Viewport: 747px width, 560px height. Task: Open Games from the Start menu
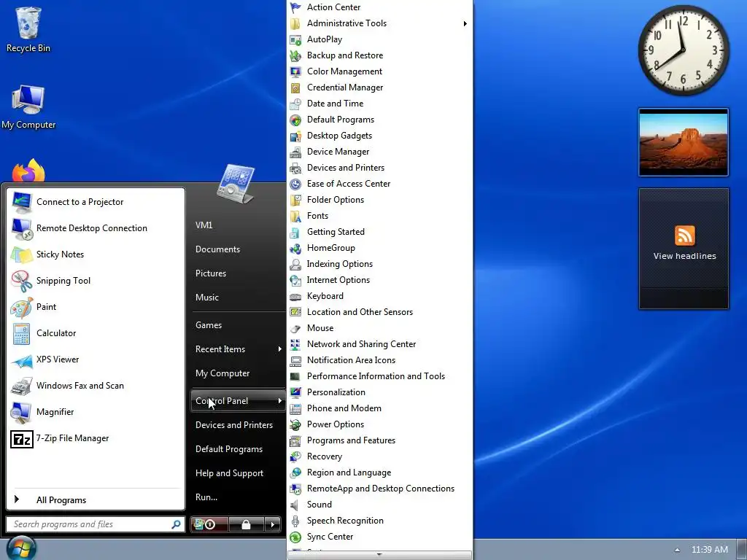pos(209,325)
